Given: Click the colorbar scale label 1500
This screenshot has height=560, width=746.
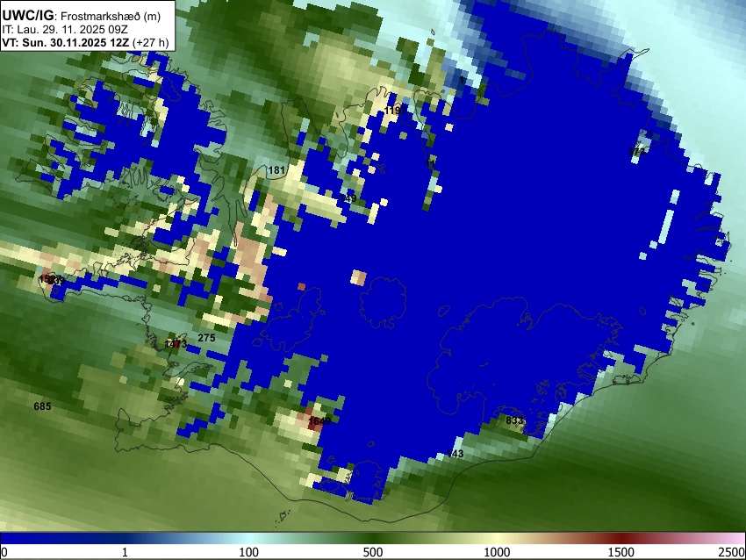Looking at the screenshot, I should click(x=621, y=552).
